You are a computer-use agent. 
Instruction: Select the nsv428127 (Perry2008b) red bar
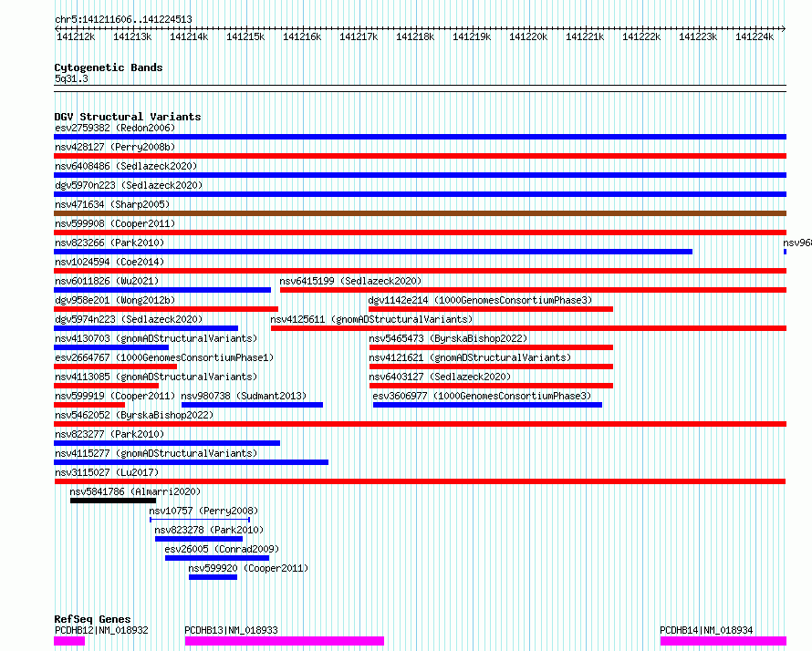420,156
